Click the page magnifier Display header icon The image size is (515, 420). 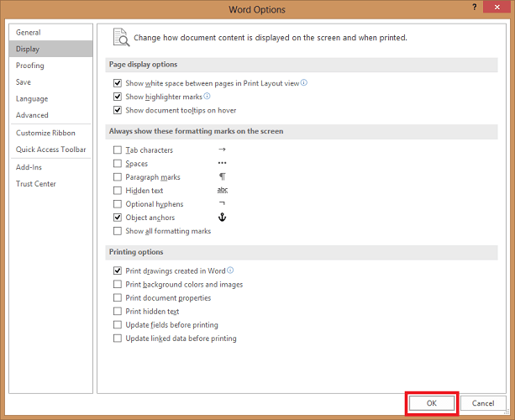(x=122, y=38)
